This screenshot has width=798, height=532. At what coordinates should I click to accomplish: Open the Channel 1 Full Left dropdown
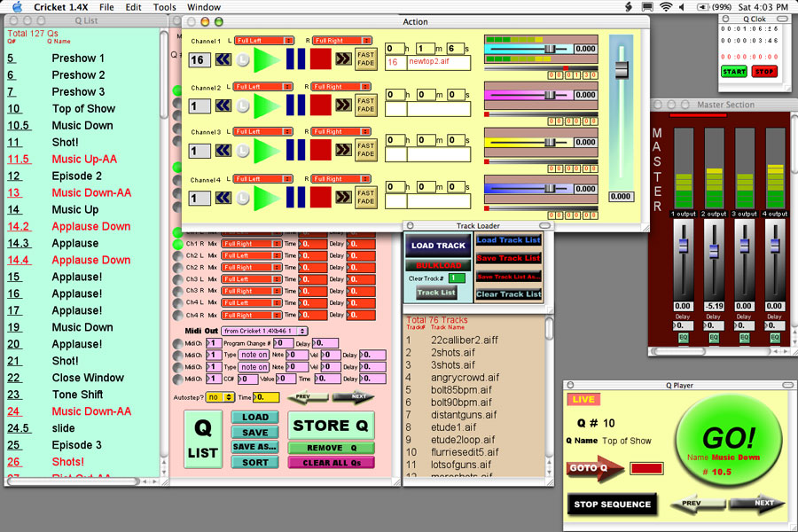pos(264,40)
